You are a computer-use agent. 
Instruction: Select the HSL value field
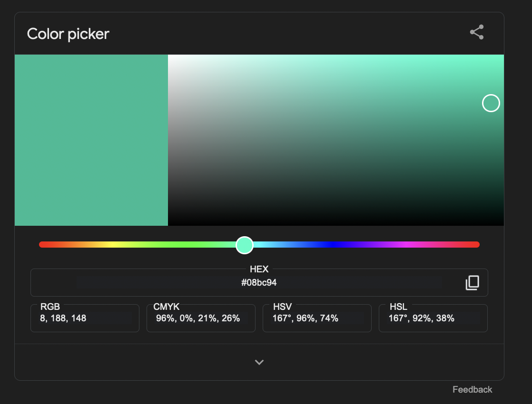pyautogui.click(x=433, y=318)
